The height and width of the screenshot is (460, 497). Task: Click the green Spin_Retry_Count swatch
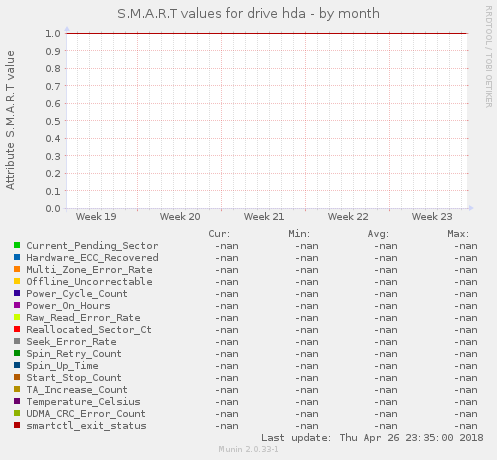(x=17, y=353)
